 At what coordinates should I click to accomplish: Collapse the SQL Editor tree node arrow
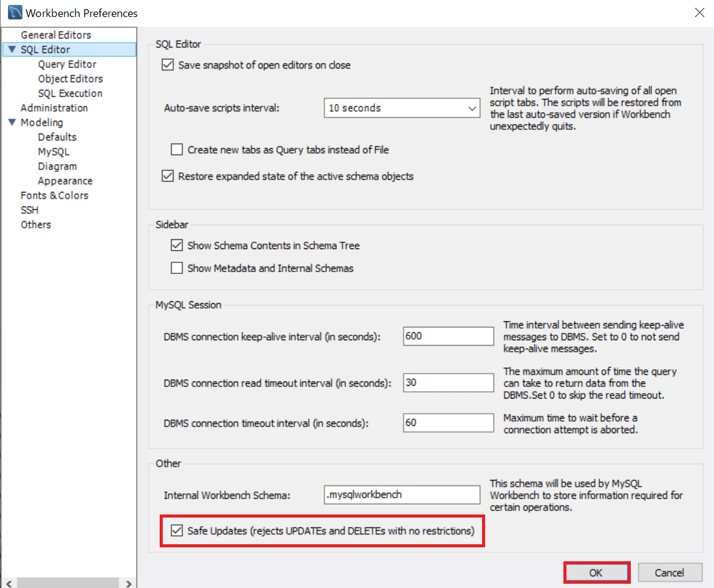click(12, 49)
